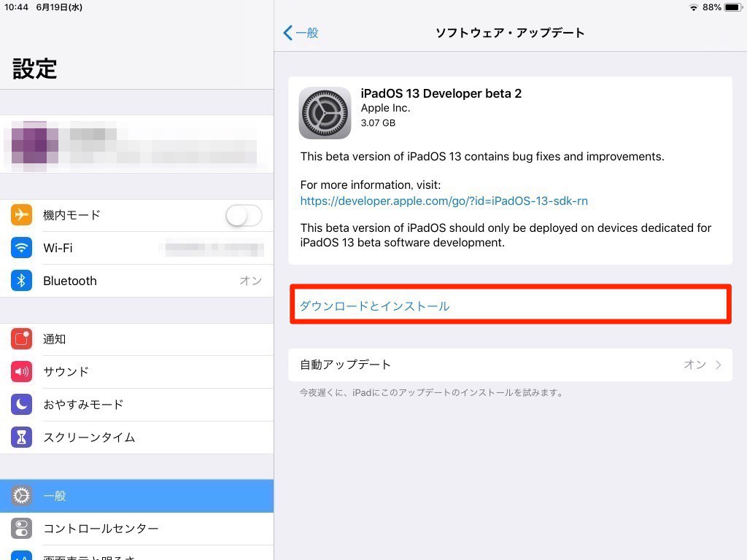747x560 pixels.
Task: Tap the Wi-Fi icon in settings list
Action: (x=21, y=248)
